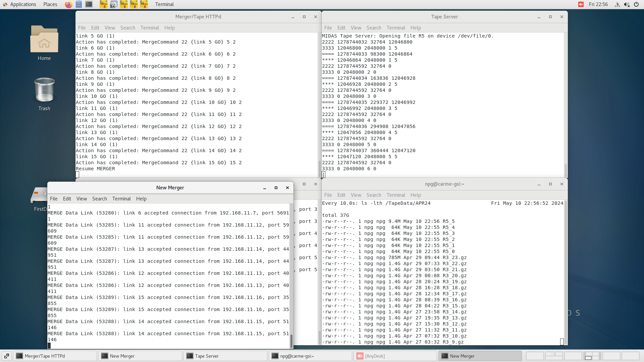Viewport: 644px width, 362px height.
Task: Open the Search menu in New Merger window
Action: (x=99, y=198)
